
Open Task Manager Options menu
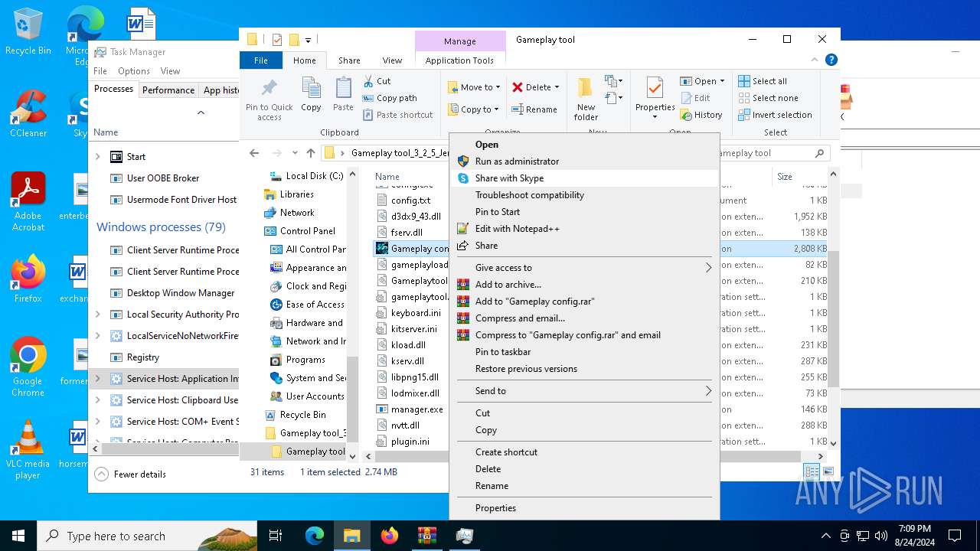(134, 70)
